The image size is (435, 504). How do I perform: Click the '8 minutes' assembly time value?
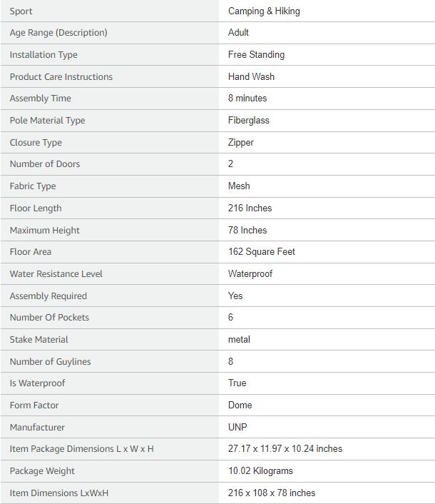coord(247,98)
